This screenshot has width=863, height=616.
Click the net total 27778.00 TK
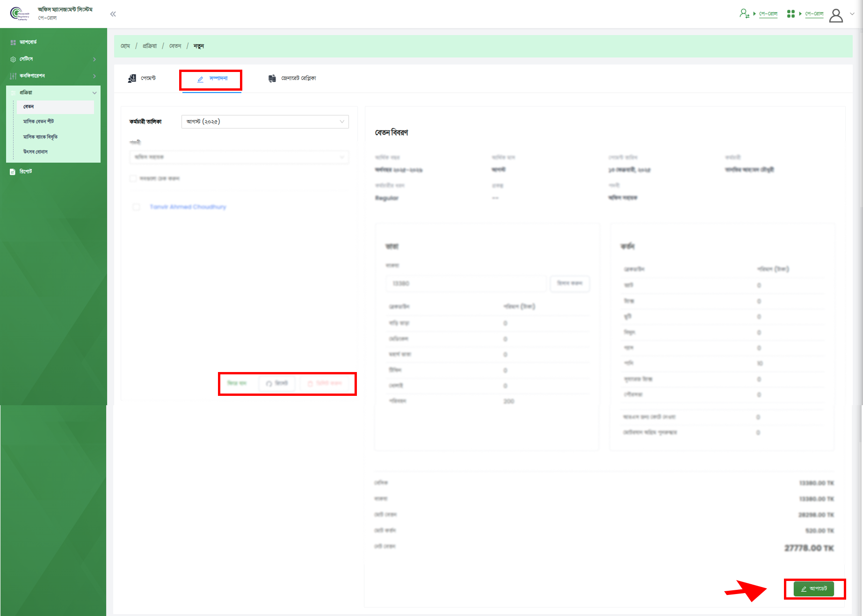809,548
